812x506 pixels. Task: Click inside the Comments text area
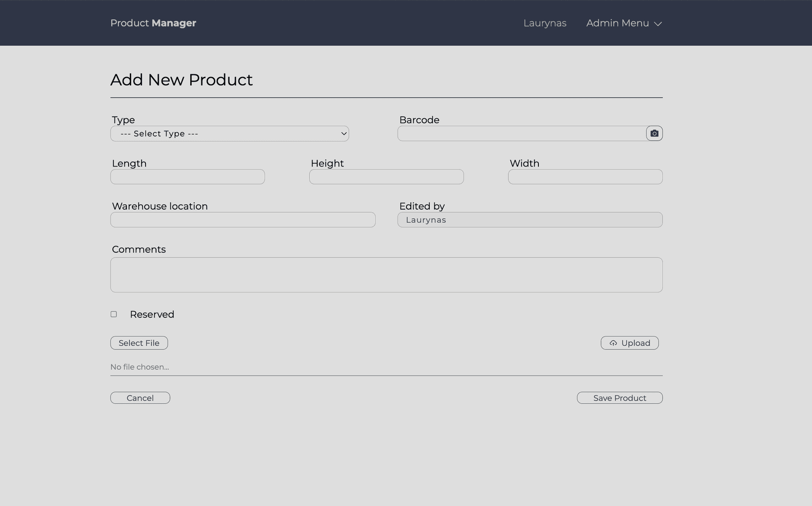[386, 275]
